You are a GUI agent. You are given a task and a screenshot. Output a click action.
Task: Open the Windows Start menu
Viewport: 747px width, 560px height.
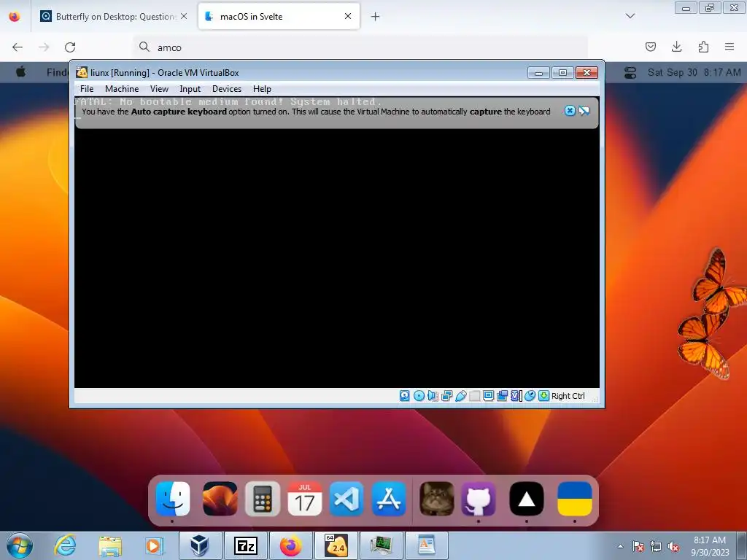pos(20,545)
